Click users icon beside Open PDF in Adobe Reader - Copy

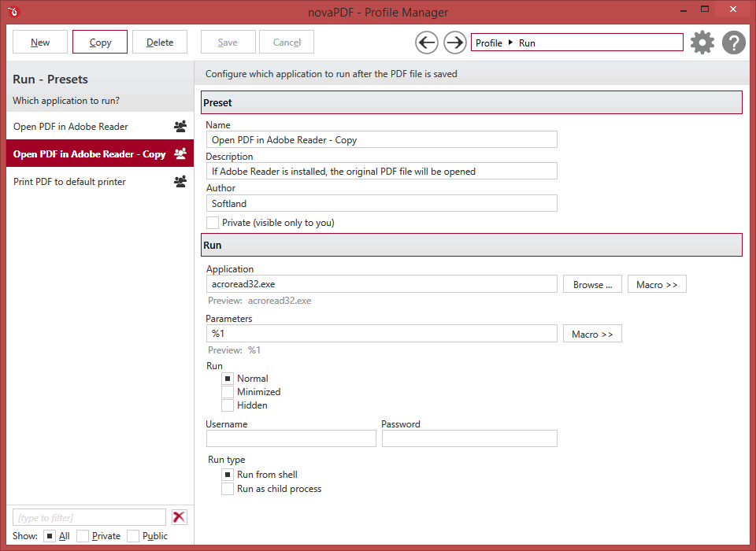[x=180, y=153]
